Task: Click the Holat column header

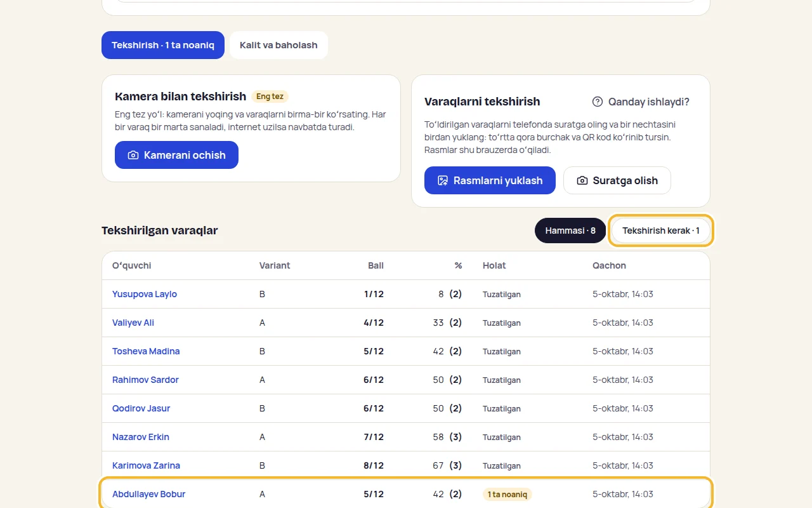Action: (x=494, y=265)
